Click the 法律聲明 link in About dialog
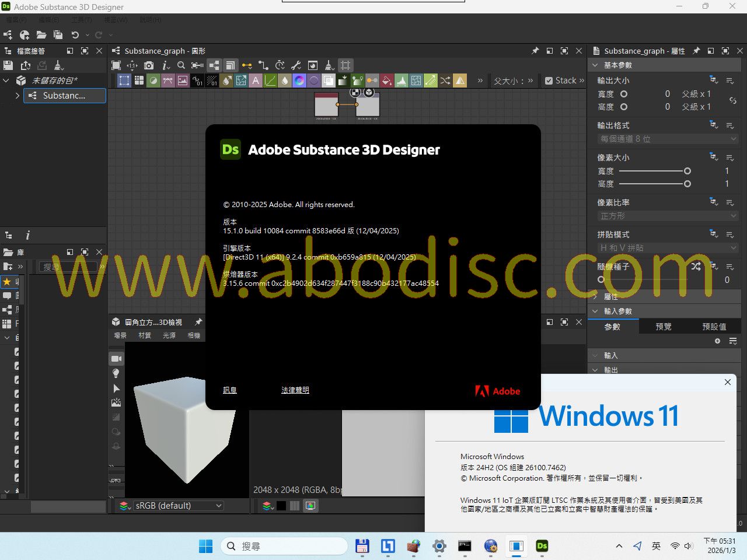Screen dimensions: 747x560 click(x=295, y=390)
